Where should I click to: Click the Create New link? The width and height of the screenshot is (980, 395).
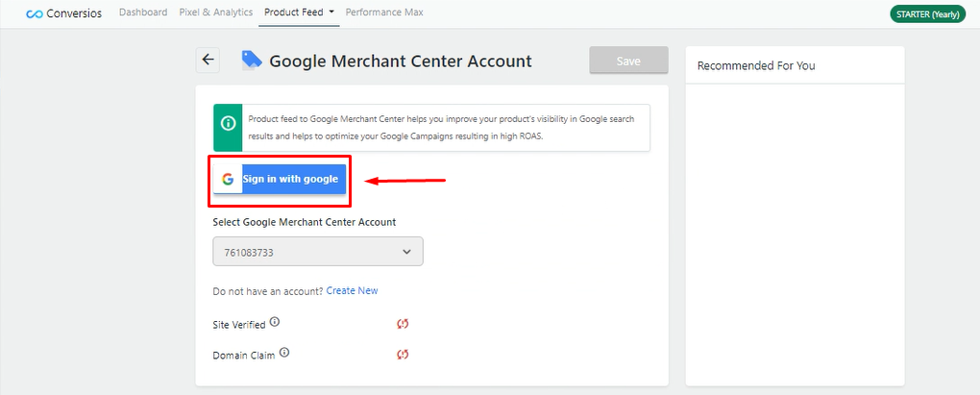[352, 290]
